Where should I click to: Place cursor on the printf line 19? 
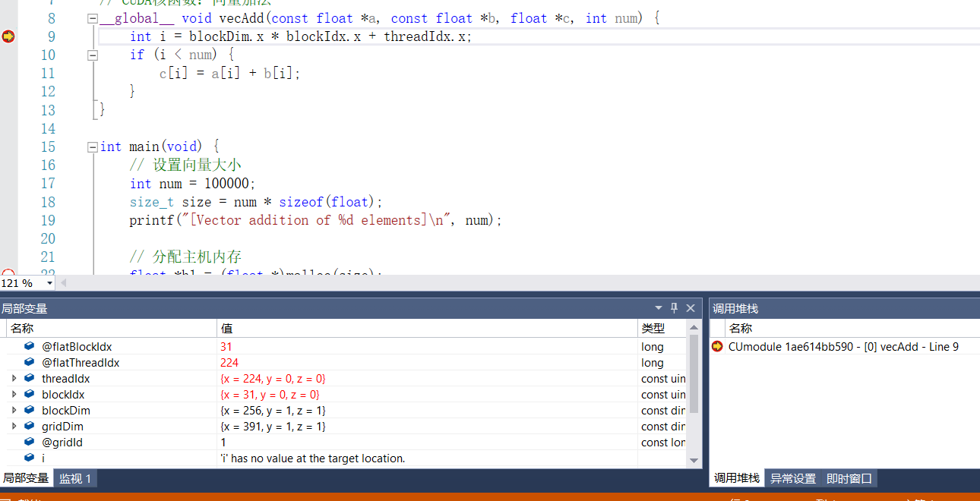coord(316,220)
